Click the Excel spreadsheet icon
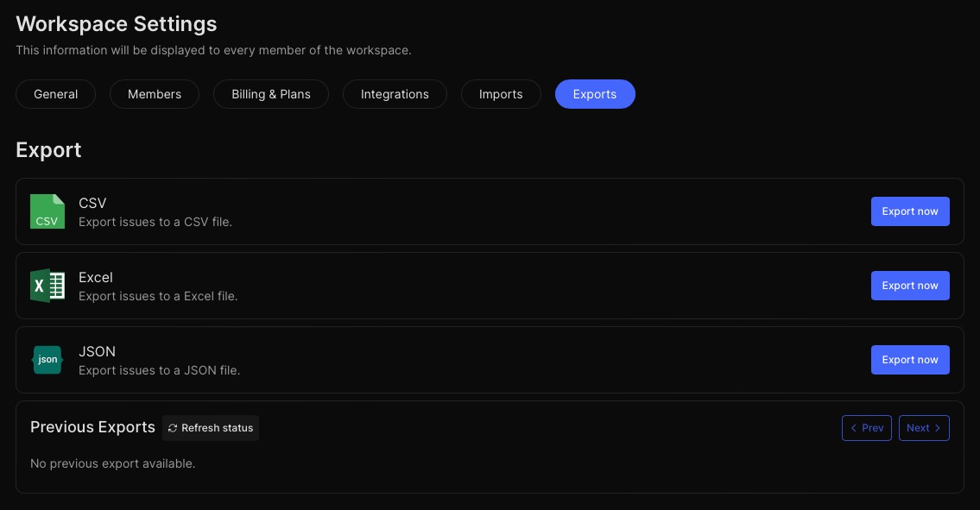 point(47,286)
